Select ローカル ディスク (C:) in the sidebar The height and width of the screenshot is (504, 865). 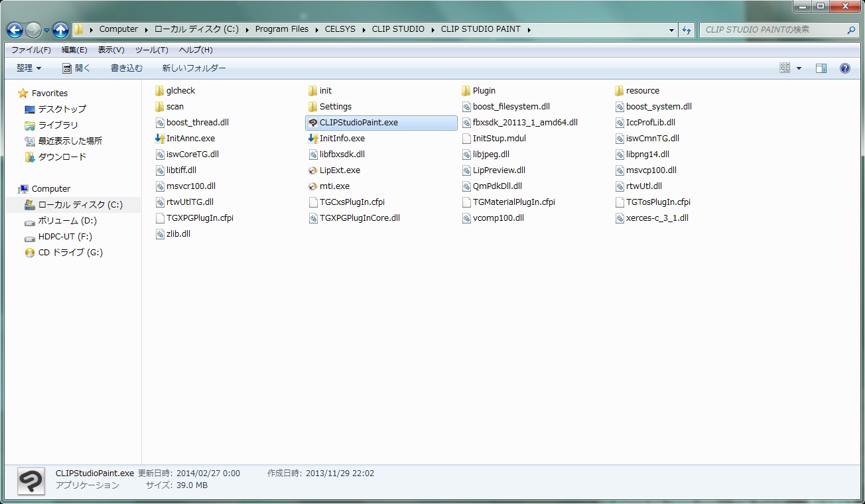80,205
